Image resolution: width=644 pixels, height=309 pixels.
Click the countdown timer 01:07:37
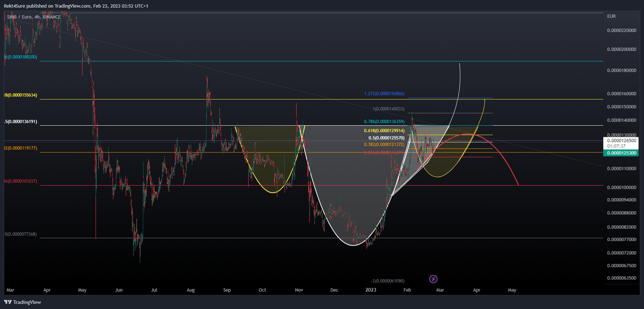point(616,146)
